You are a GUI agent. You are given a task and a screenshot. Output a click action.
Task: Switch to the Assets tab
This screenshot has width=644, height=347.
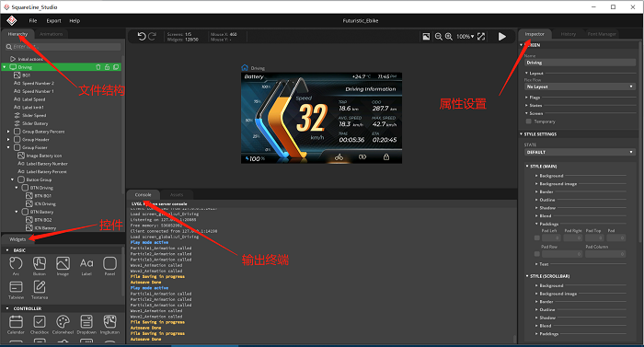[177, 194]
